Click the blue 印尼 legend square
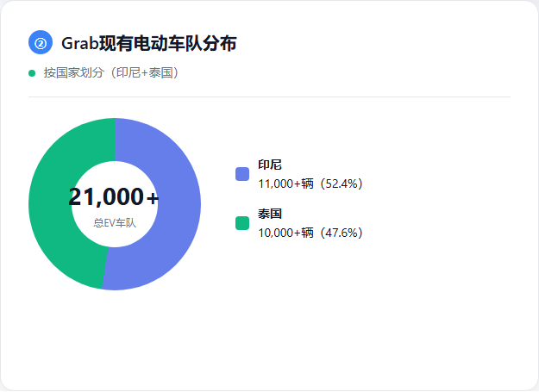 pyautogui.click(x=242, y=174)
